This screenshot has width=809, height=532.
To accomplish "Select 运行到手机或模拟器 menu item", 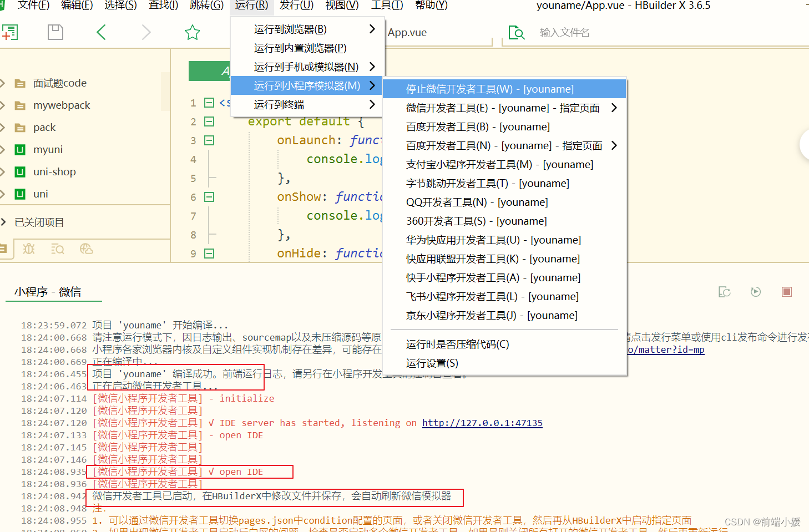I will pyautogui.click(x=306, y=67).
